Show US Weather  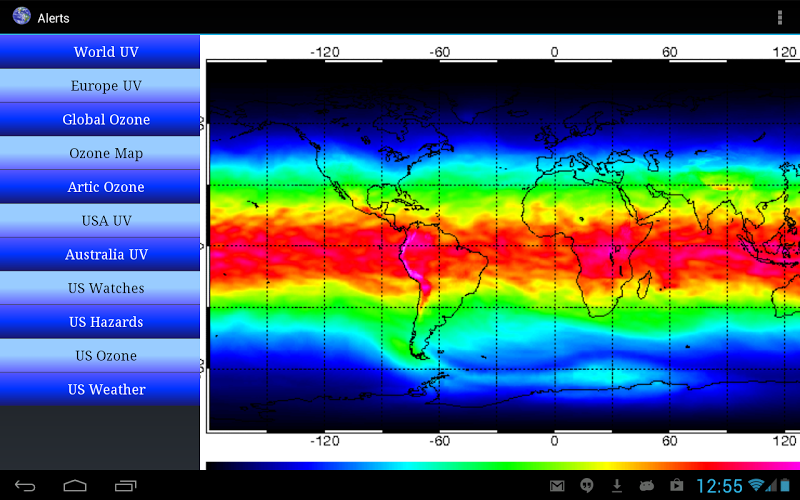(100, 389)
